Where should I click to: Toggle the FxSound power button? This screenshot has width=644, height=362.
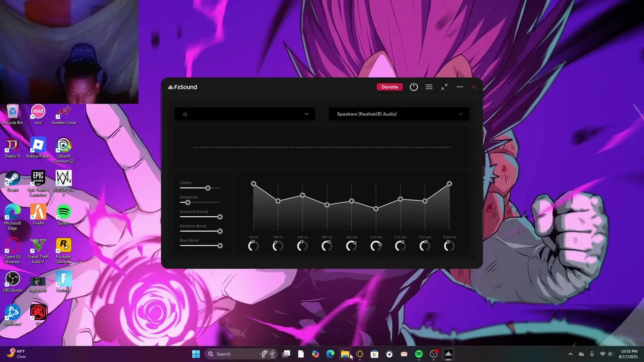[414, 87]
